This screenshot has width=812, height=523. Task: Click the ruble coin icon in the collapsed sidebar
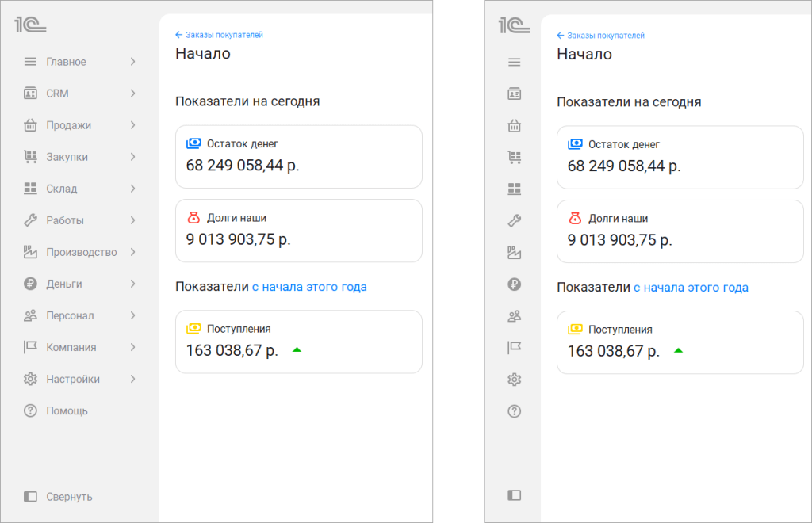[x=514, y=284]
